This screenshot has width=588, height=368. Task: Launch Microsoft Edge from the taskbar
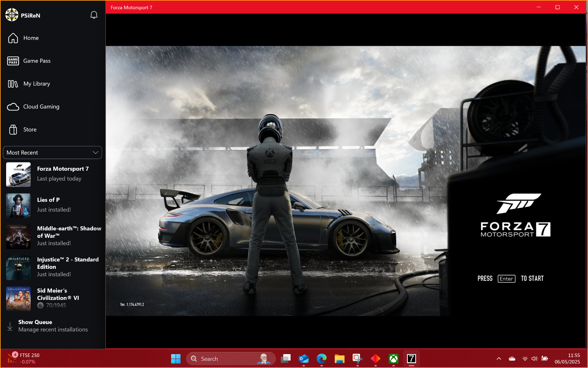(x=322, y=359)
